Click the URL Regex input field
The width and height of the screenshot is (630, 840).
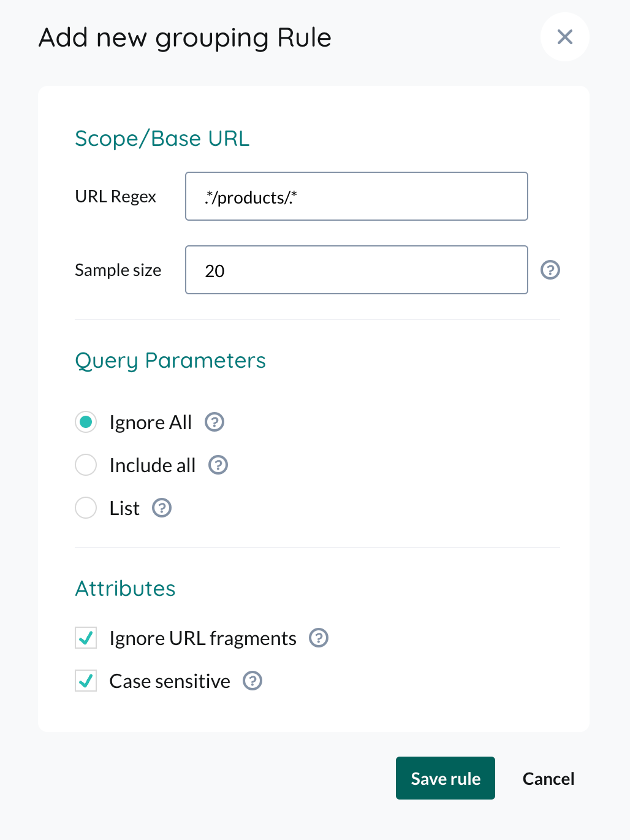[x=356, y=196]
